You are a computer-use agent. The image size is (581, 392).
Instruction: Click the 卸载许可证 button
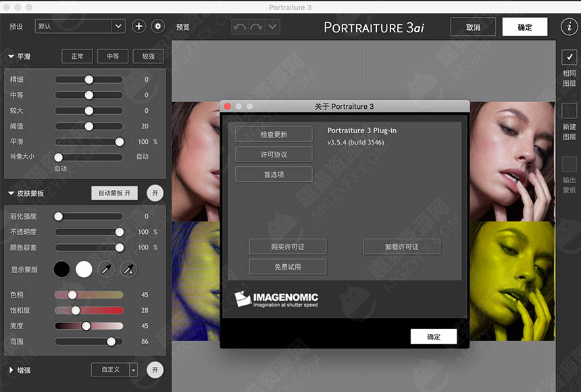[x=402, y=247]
